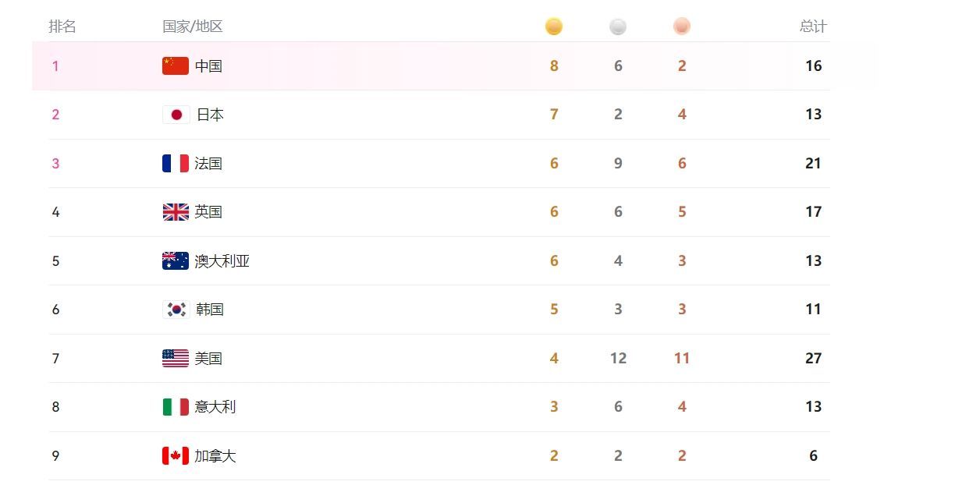Select the 加拿大 country name
Viewport: 980px width, 485px height.
coord(215,456)
